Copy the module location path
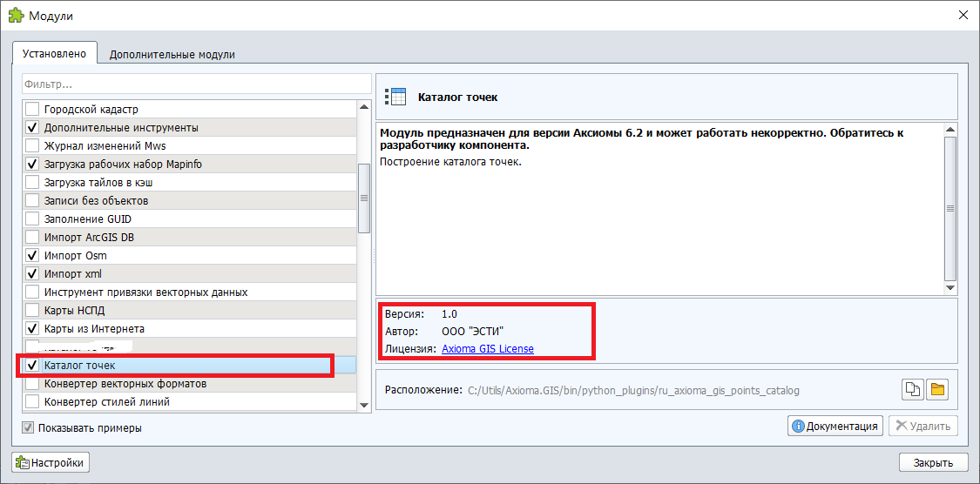 point(912,390)
